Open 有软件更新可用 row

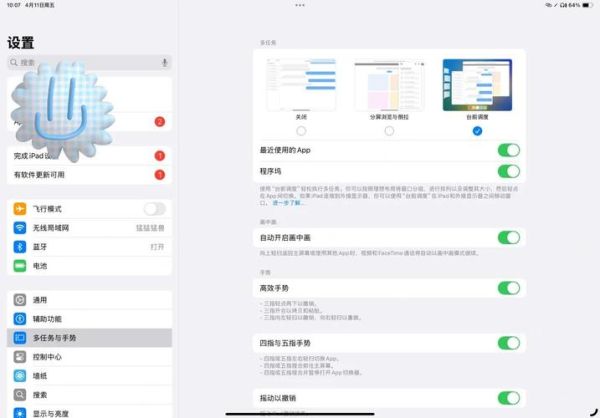[x=90, y=175]
